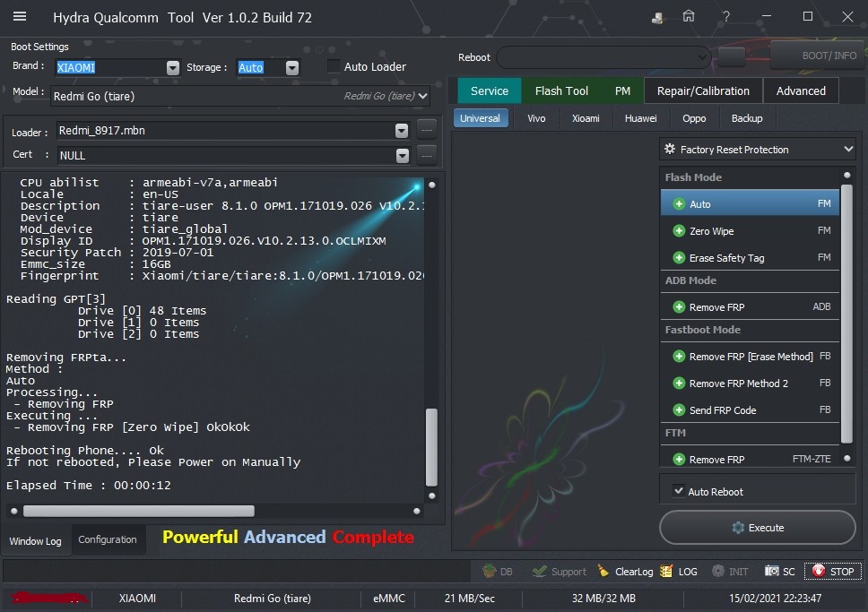Click the '15/02/2021 22:23:47' status bar timestamp
This screenshot has width=868, height=612.
[775, 599]
